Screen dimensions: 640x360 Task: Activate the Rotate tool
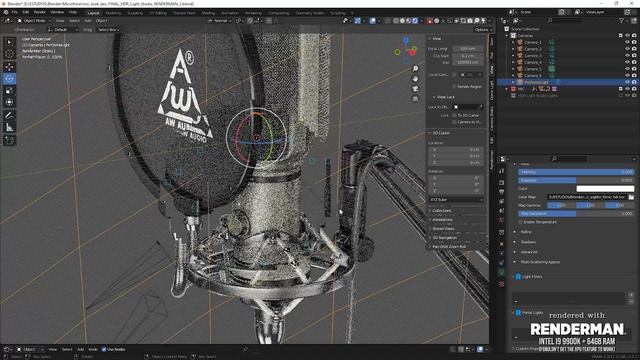(x=9, y=78)
